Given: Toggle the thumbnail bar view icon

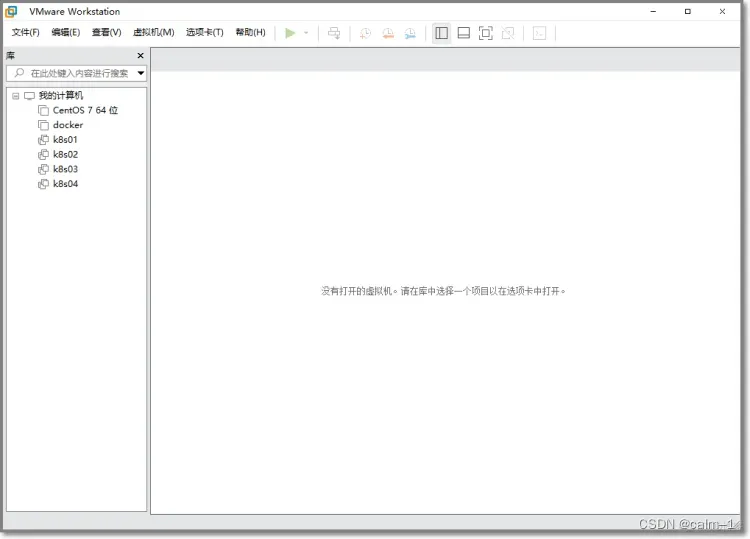Looking at the screenshot, I should (x=463, y=33).
